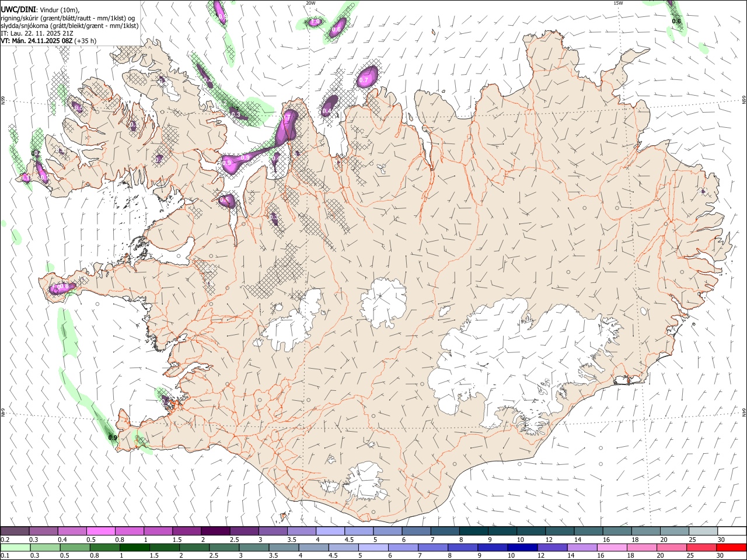Click the round white Hofsjökull glacier in central Iceland
Image resolution: width=747 pixels, height=560 pixels.
point(383,302)
